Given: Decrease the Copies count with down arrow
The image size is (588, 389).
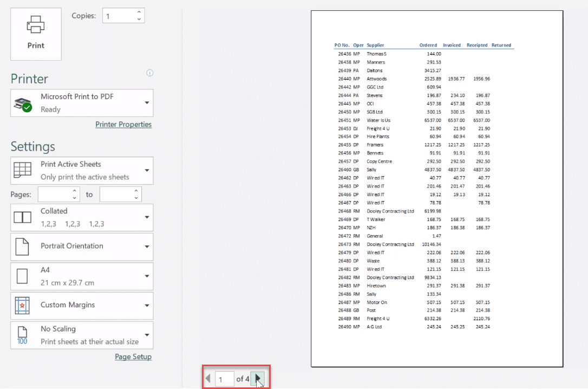Looking at the screenshot, I should [x=139, y=20].
